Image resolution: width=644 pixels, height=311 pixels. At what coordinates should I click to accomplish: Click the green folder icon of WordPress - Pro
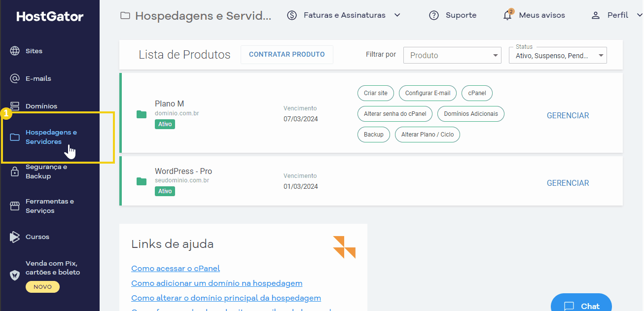(142, 181)
